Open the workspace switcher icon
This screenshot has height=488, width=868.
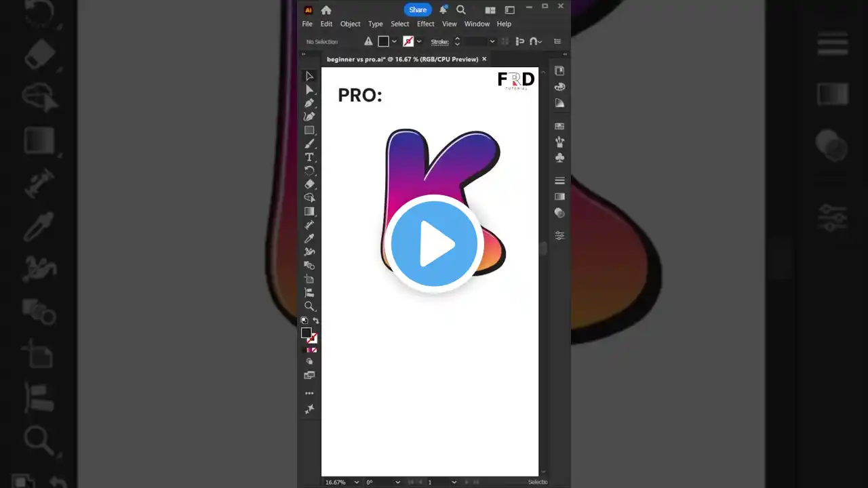tap(510, 10)
